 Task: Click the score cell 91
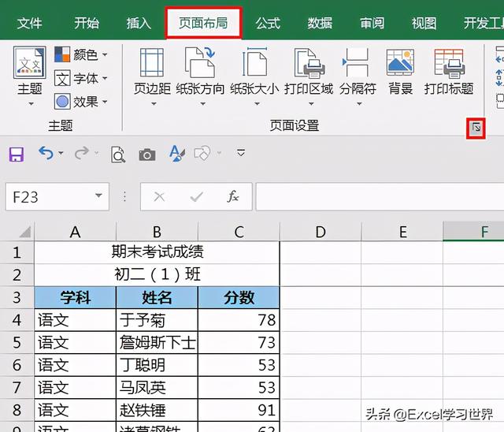[239, 410]
